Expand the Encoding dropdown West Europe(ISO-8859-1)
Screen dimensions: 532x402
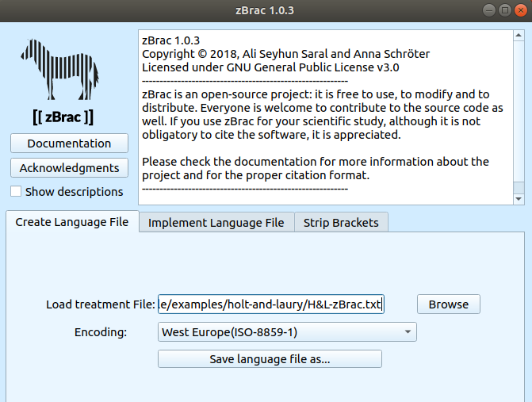[287, 331]
